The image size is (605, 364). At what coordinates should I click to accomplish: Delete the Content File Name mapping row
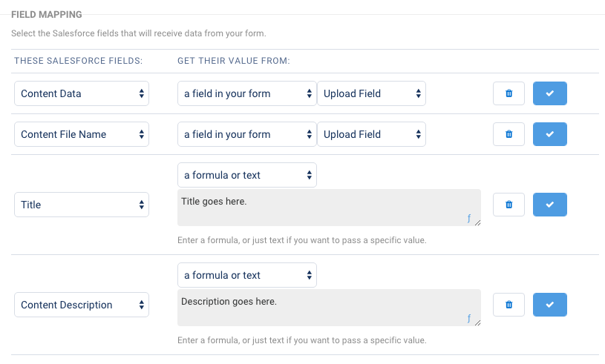coord(508,134)
